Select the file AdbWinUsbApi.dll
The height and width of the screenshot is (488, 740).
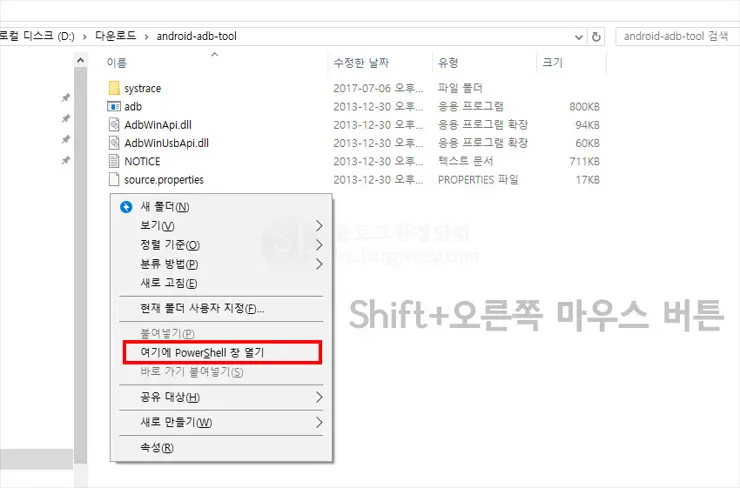click(x=166, y=143)
